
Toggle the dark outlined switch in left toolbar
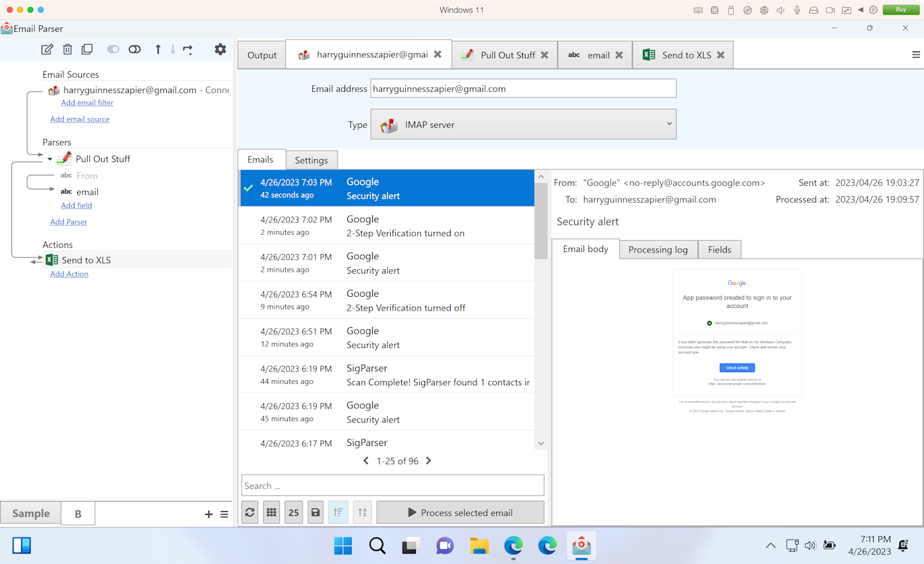(135, 49)
